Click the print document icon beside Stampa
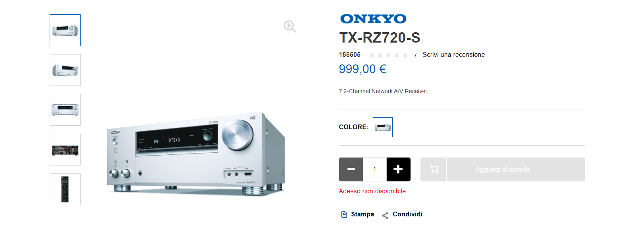The image size is (644, 249). pyautogui.click(x=344, y=214)
